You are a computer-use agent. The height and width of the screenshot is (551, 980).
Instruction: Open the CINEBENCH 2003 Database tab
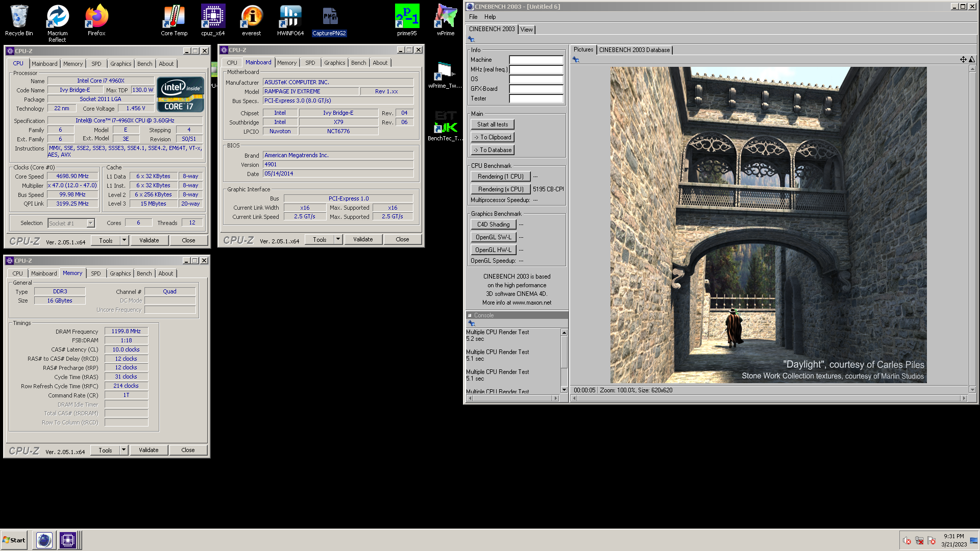[634, 50]
